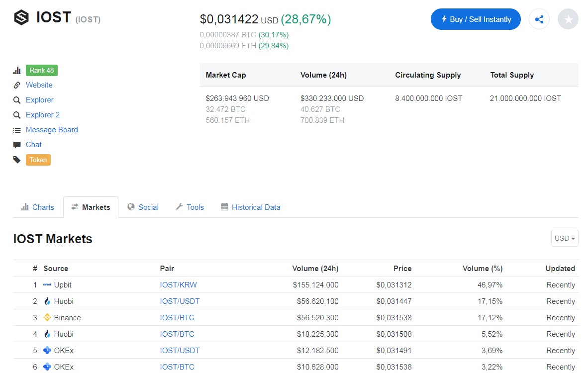The image size is (588, 373).
Task: Click the tag icon beside Token
Action: [17, 160]
